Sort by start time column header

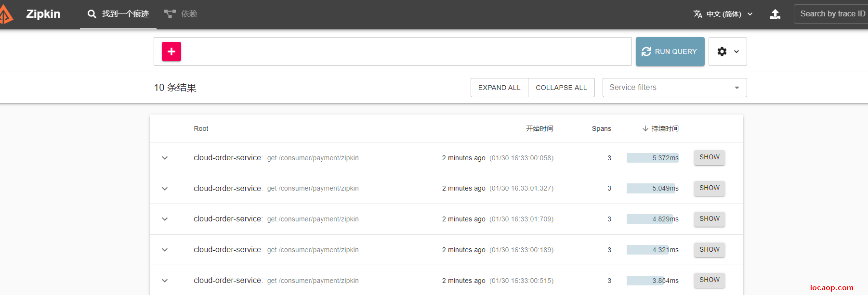pyautogui.click(x=539, y=128)
